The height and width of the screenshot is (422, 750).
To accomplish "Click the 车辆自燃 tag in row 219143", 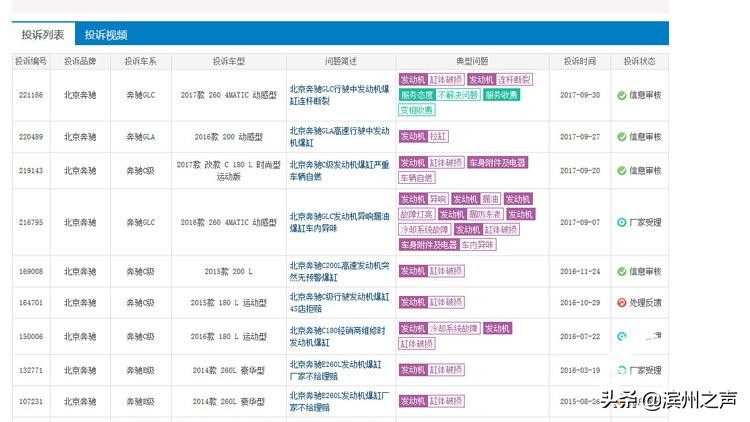I will coord(417,178).
